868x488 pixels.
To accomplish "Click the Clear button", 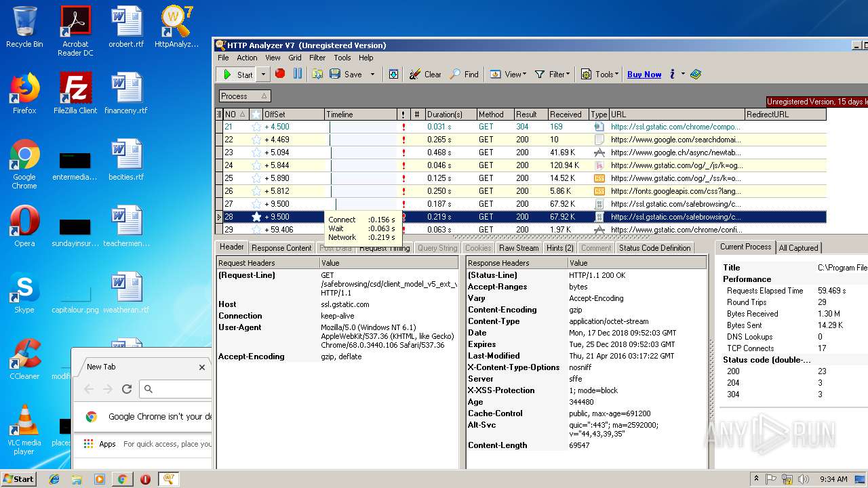I will coord(425,74).
